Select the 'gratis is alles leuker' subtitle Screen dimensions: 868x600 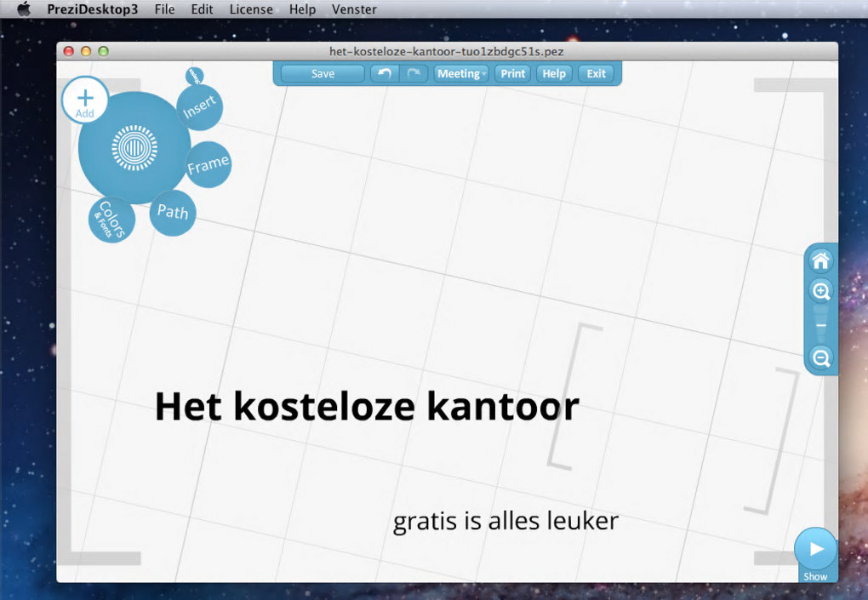(505, 521)
